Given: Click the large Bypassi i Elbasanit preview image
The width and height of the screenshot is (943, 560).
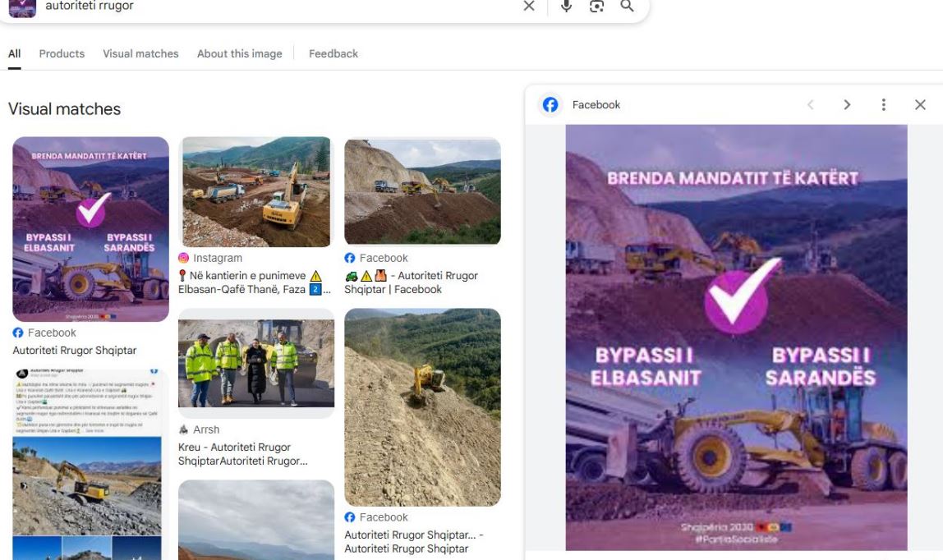Looking at the screenshot, I should 736,337.
